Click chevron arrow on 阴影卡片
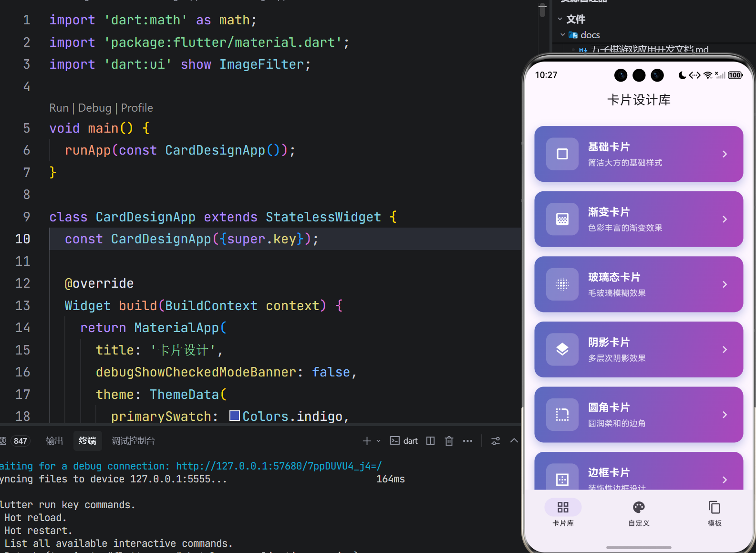The height and width of the screenshot is (553, 756). (725, 349)
